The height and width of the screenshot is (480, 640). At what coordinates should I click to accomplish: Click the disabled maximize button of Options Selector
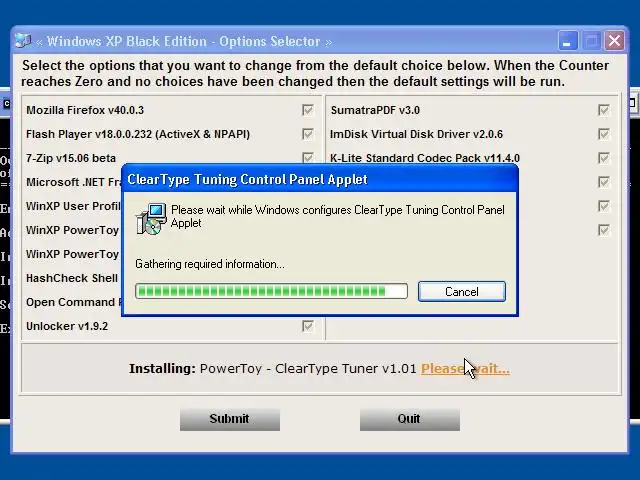click(x=591, y=41)
